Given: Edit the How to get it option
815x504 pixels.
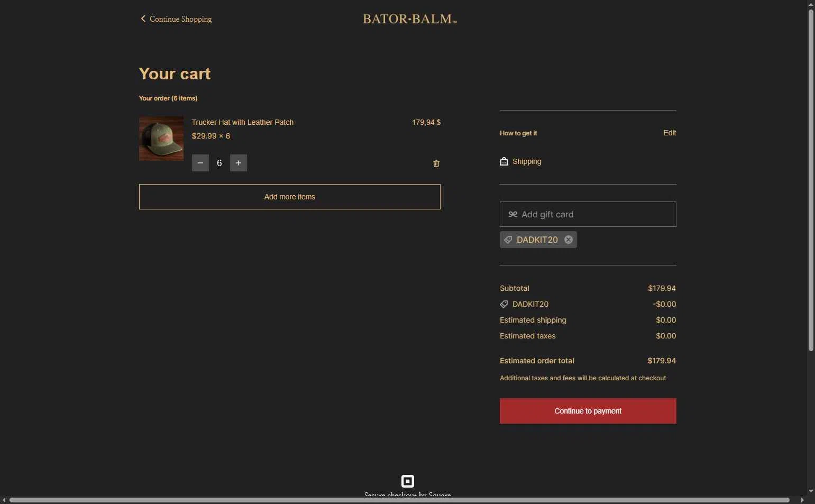Looking at the screenshot, I should [x=670, y=133].
